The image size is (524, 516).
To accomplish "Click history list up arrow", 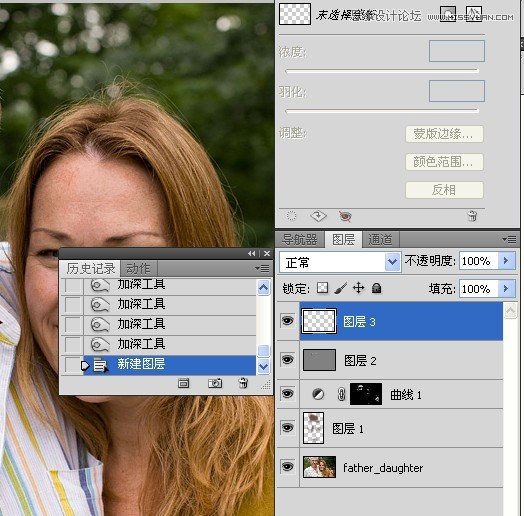I will (x=263, y=287).
